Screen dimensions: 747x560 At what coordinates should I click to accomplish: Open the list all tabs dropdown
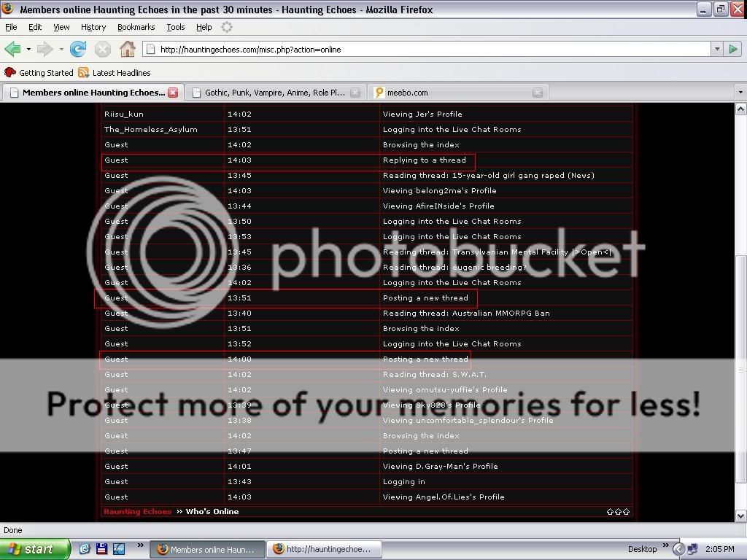740,93
